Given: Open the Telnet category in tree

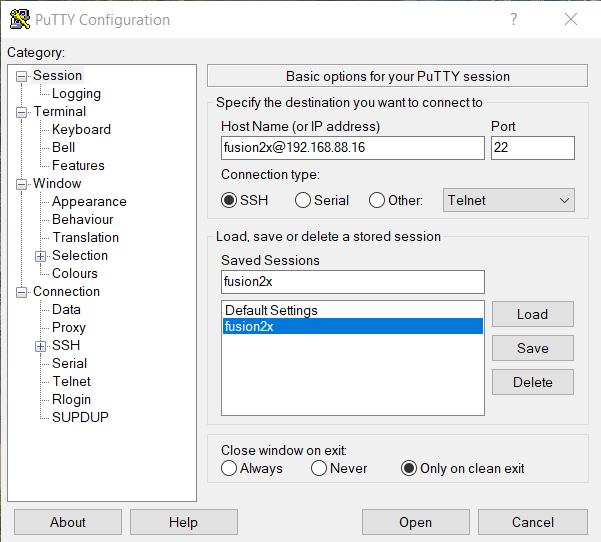Looking at the screenshot, I should click(x=71, y=382).
